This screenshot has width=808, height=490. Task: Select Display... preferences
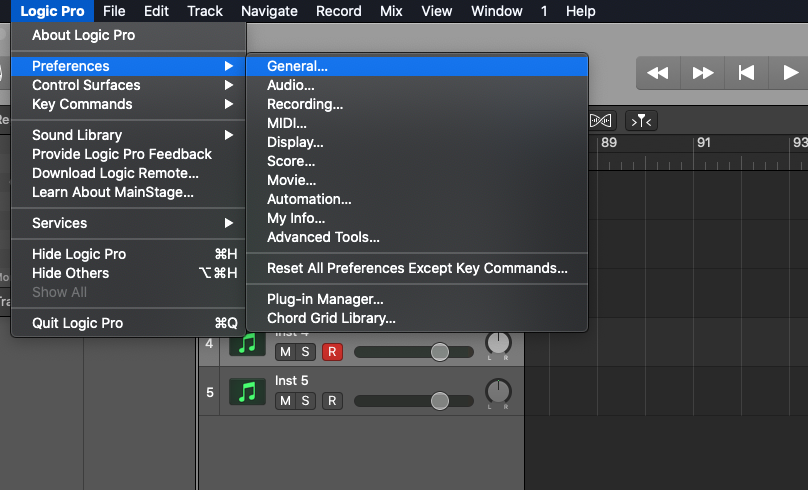click(417, 142)
